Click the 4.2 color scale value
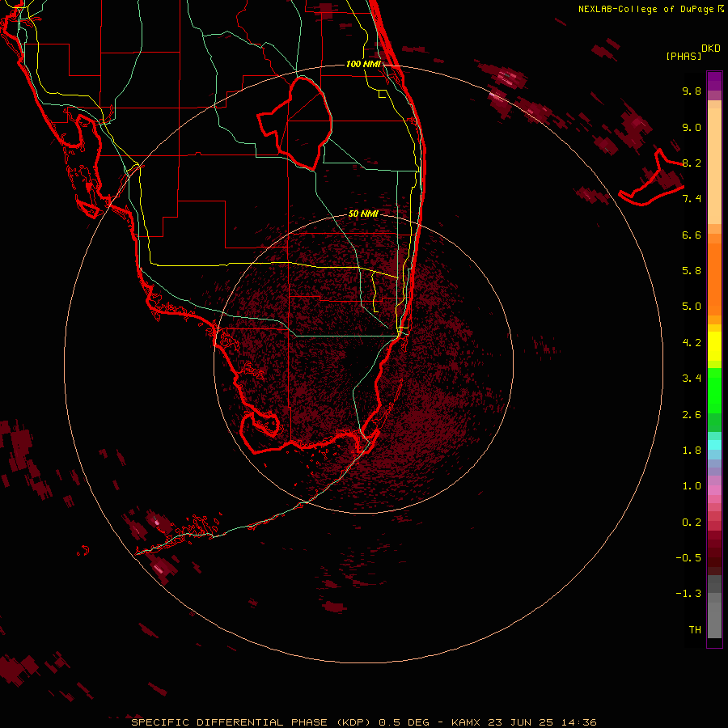Screen dimensions: 728x728 tap(692, 343)
